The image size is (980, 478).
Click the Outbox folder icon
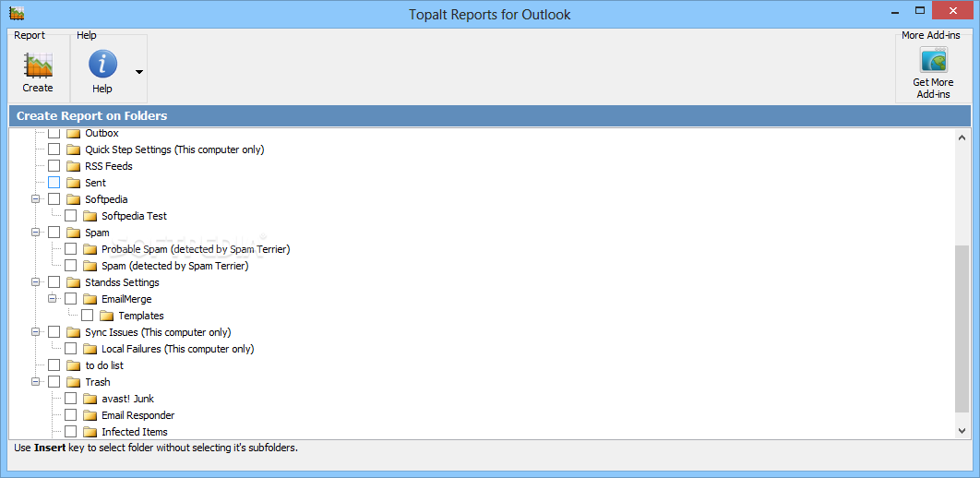74,133
